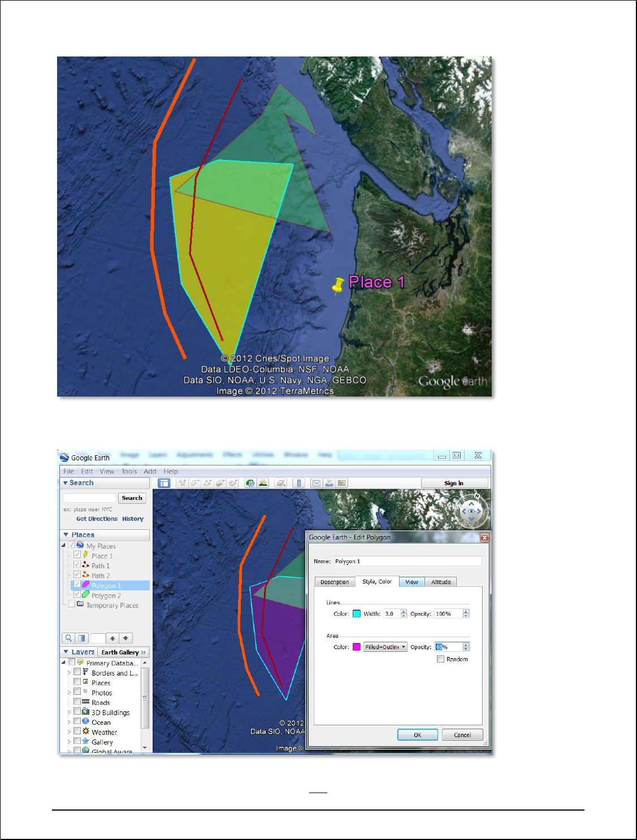Click the View in Google Maps toolbar icon
The image size is (637, 840).
tap(341, 483)
